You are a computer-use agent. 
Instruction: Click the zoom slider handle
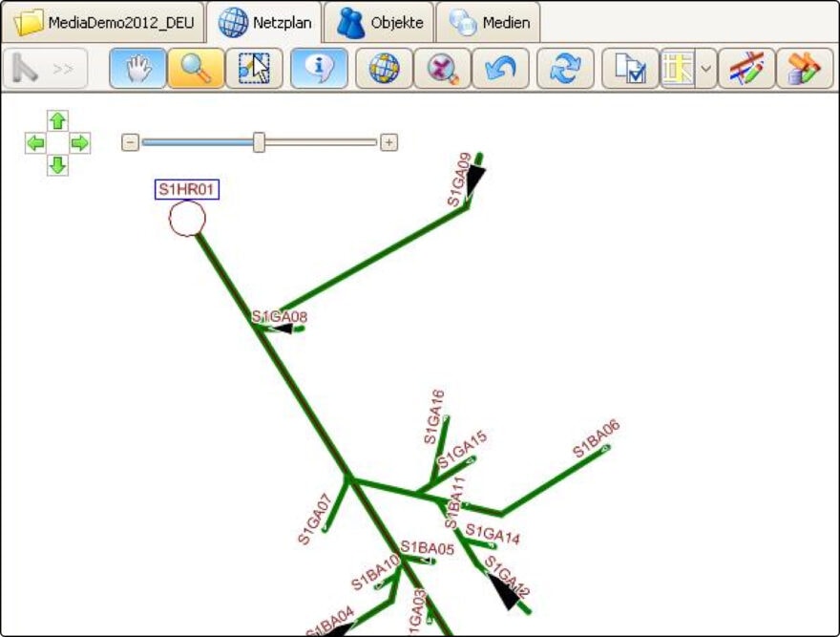[x=259, y=142]
